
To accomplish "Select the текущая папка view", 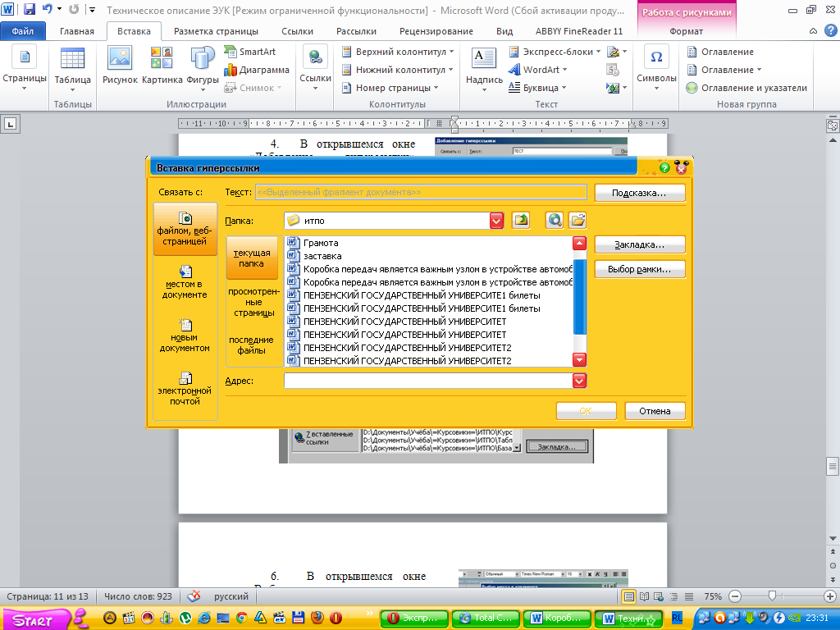I will pos(252,258).
